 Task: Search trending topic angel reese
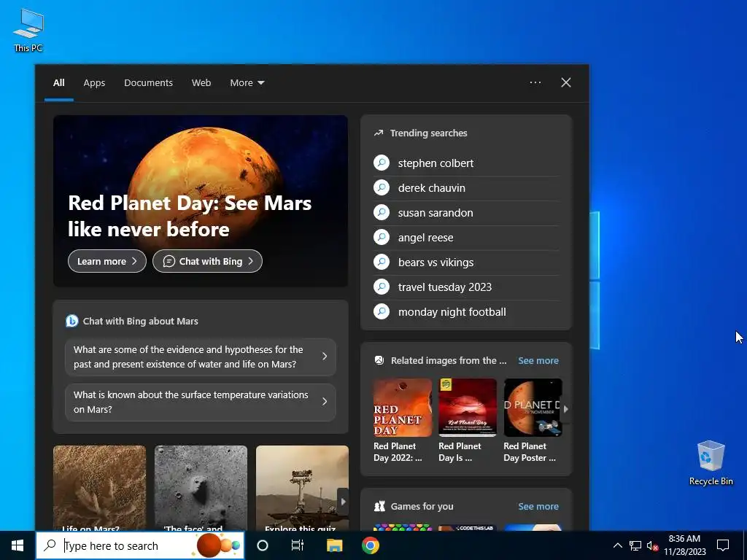tap(466, 238)
